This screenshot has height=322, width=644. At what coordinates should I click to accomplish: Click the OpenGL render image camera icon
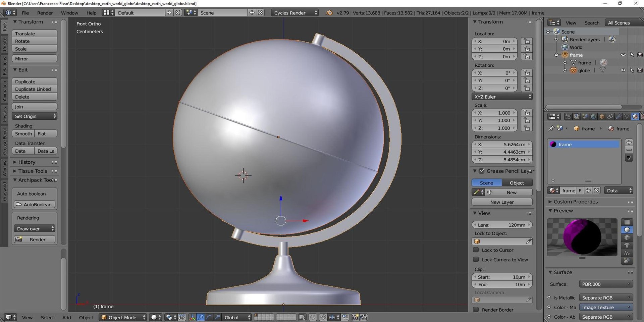[x=355, y=317]
